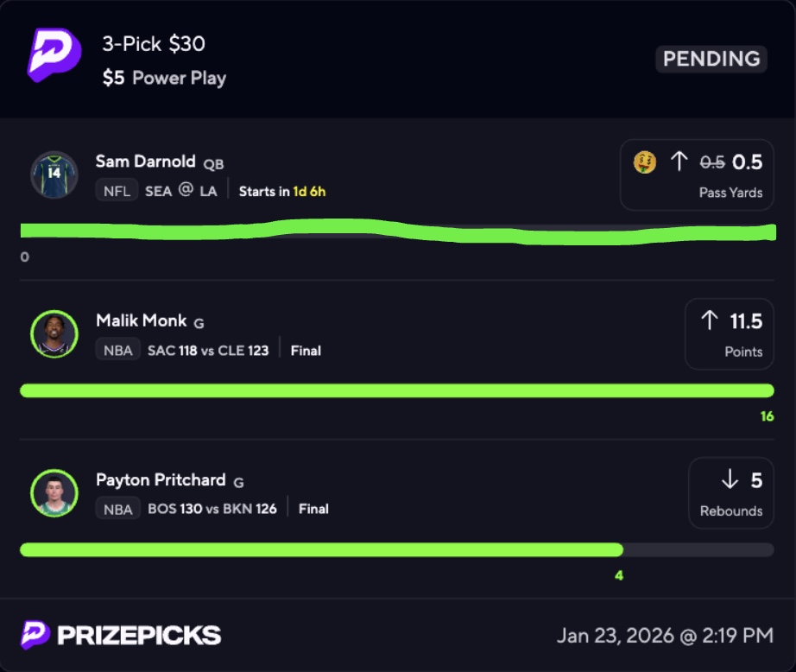Screen dimensions: 796x672
Task: Click the 3-Pick $30 entry title
Action: [x=154, y=44]
